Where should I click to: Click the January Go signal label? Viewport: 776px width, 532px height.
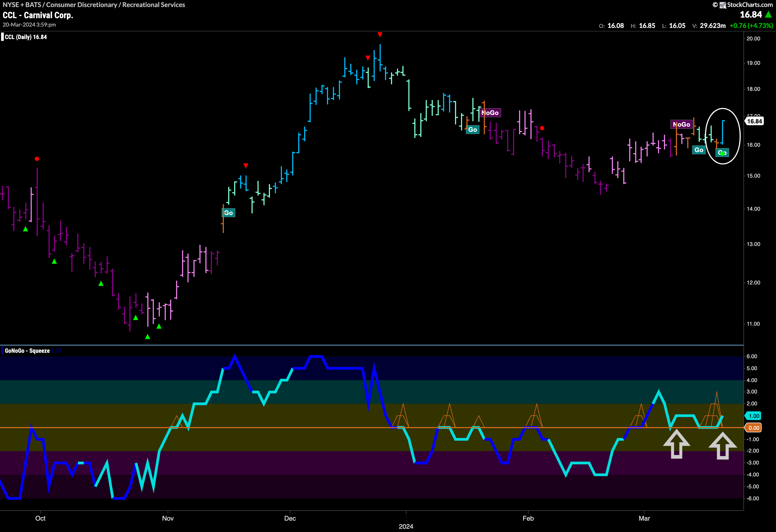(x=472, y=130)
